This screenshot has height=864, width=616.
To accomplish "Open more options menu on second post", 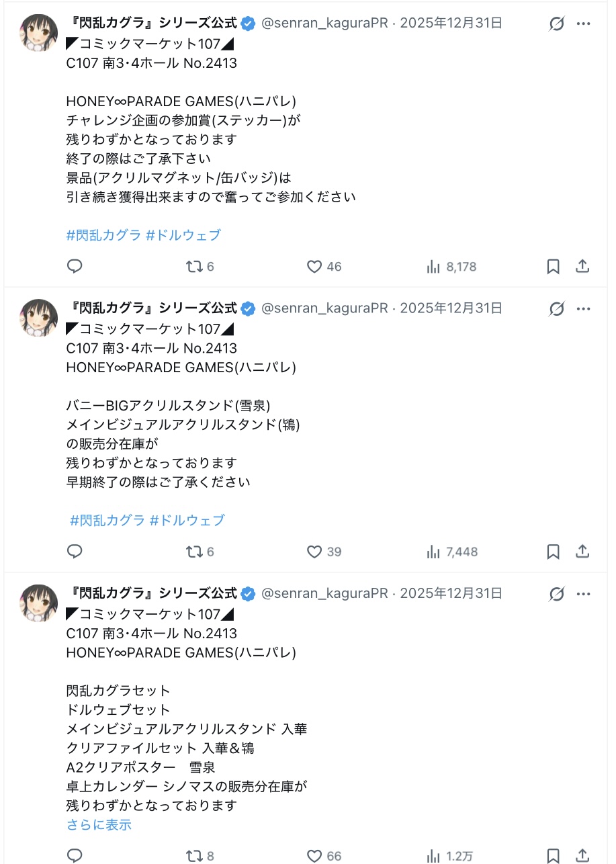I will 583,309.
